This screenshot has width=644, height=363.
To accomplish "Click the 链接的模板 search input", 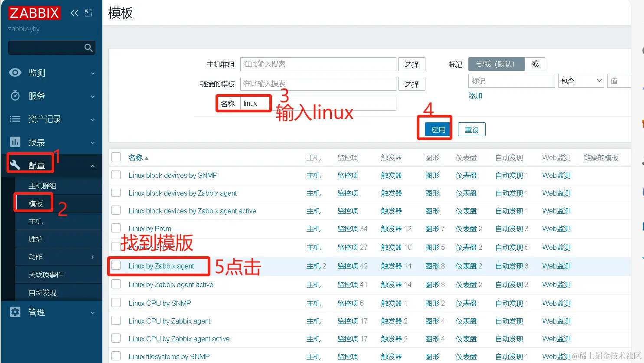I will click(318, 84).
